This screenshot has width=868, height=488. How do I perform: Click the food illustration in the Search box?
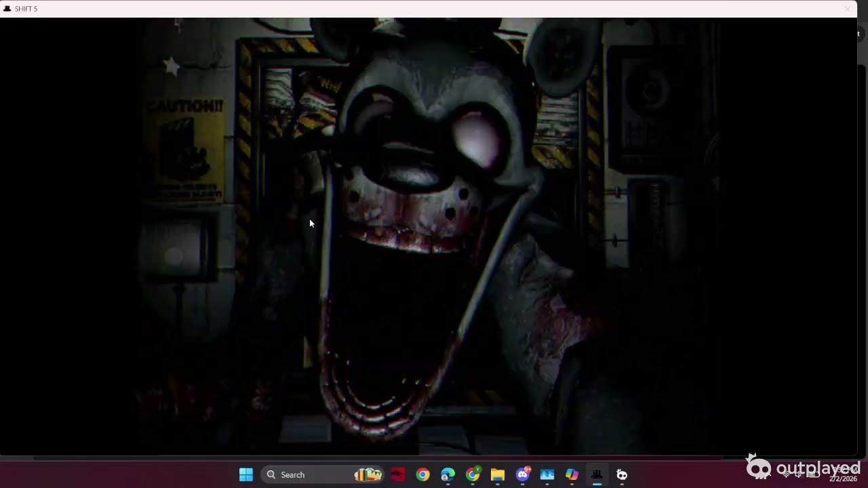click(x=368, y=474)
